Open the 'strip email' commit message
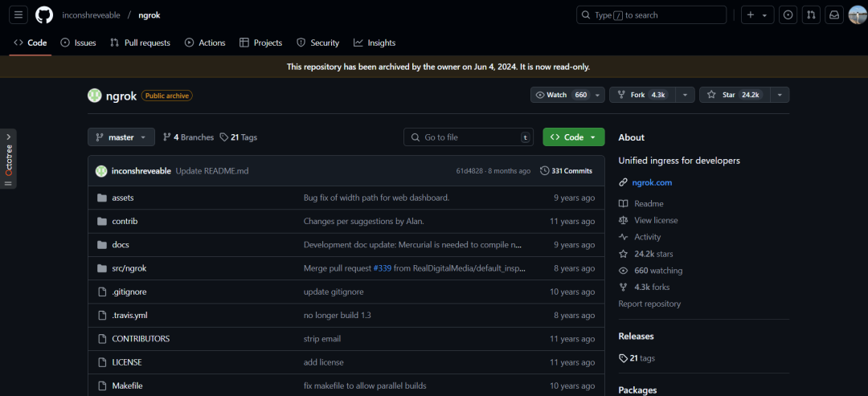Screen dimensions: 868x396 point(322,338)
